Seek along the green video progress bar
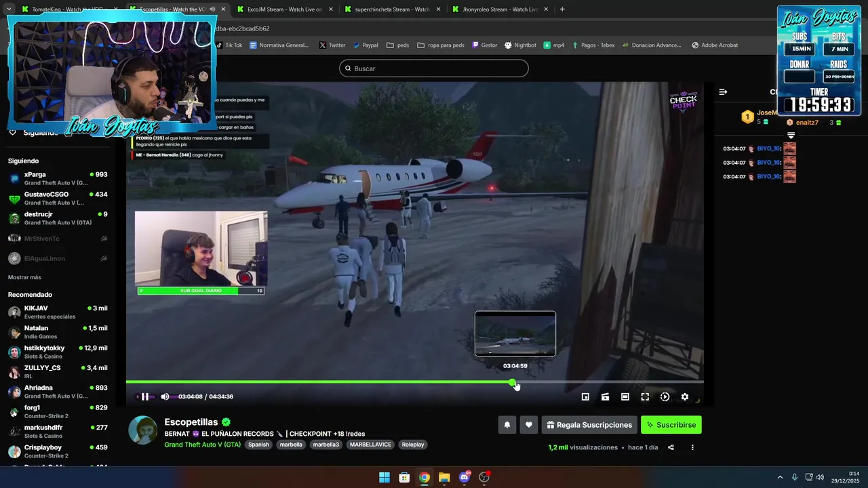 (414, 382)
